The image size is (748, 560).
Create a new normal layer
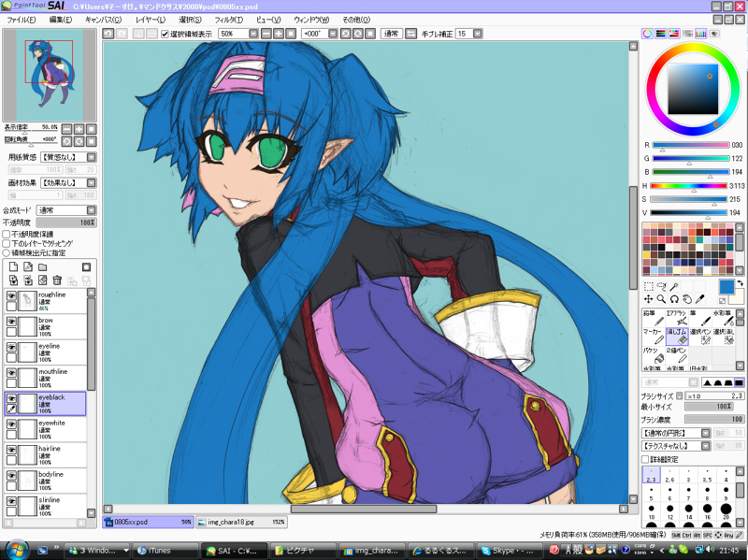tap(13, 266)
